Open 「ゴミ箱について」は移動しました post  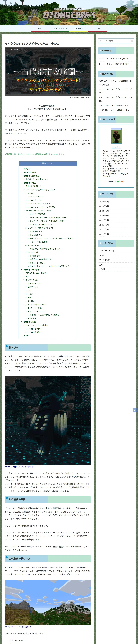point(115,110)
